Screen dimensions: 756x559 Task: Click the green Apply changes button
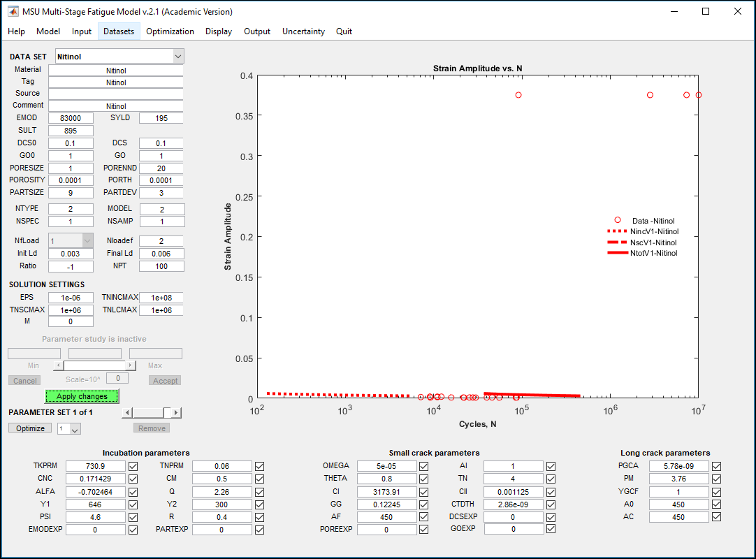82,396
